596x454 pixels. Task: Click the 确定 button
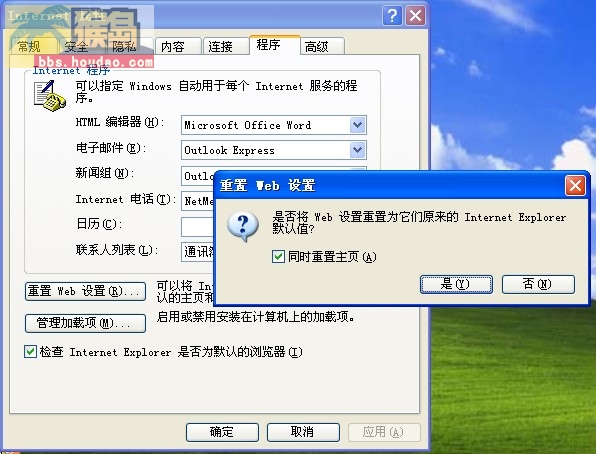click(222, 432)
